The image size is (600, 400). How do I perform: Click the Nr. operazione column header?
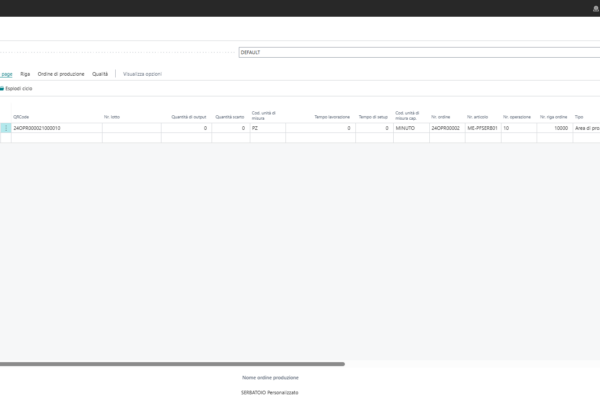tap(517, 117)
